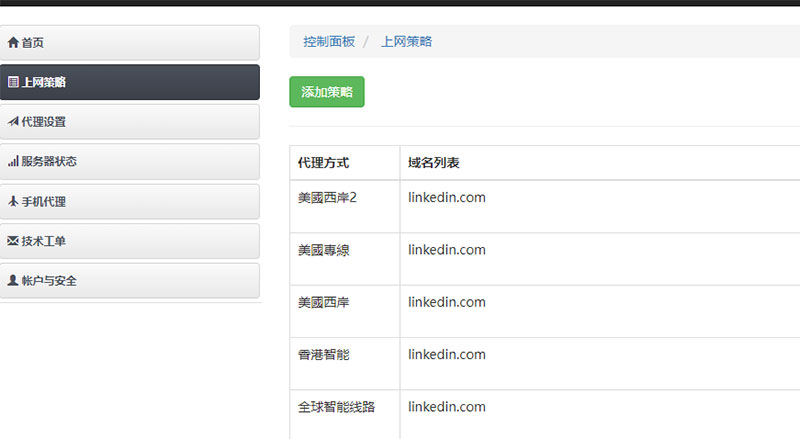The image size is (800, 439).
Task: Click the envelope icon beside 技术工单
Action: pyautogui.click(x=13, y=241)
